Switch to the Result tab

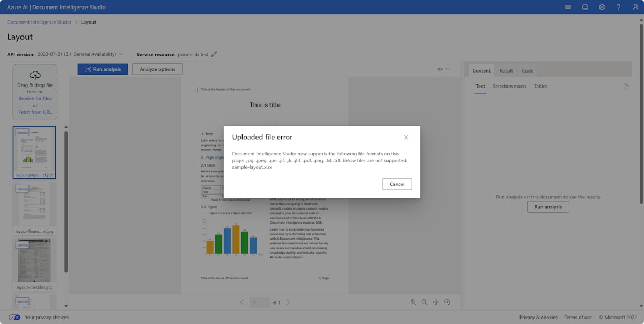pos(506,70)
